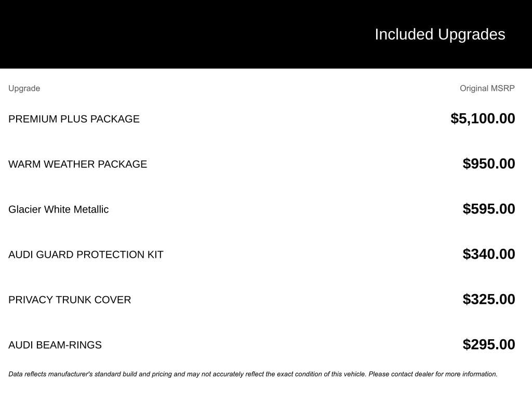Select the PRIVACY TRUNK COVER upgrade
This screenshot has width=532, height=399.
tap(70, 300)
